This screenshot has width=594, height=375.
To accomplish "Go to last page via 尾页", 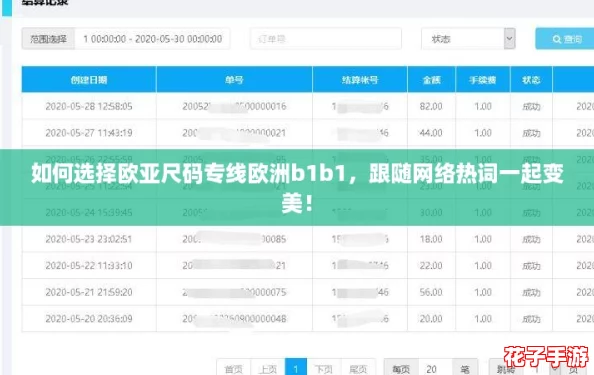I will coord(358,368).
